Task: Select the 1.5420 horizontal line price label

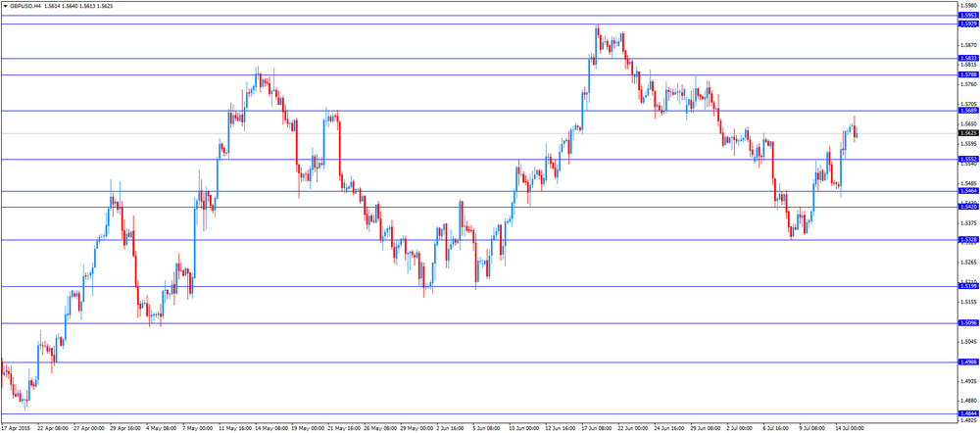Action: tap(967, 207)
